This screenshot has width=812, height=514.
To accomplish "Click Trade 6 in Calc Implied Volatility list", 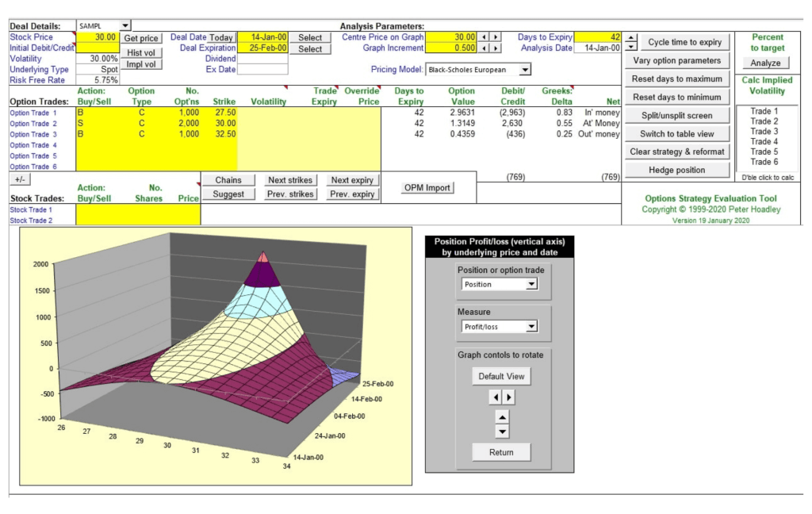I will [x=764, y=162].
